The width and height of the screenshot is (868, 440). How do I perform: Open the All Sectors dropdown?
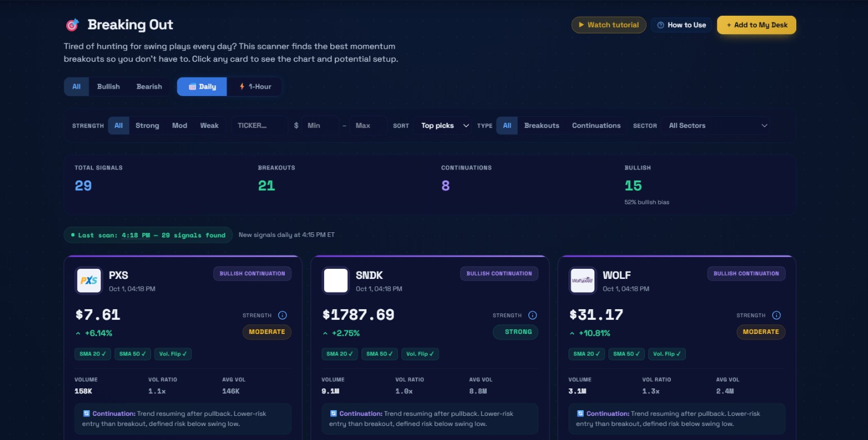tap(715, 125)
